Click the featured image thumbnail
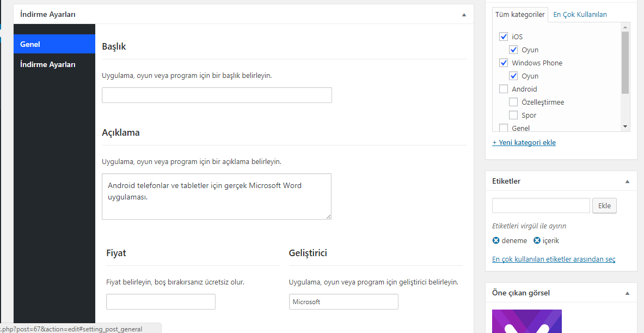The height and width of the screenshot is (333, 644). (527, 321)
